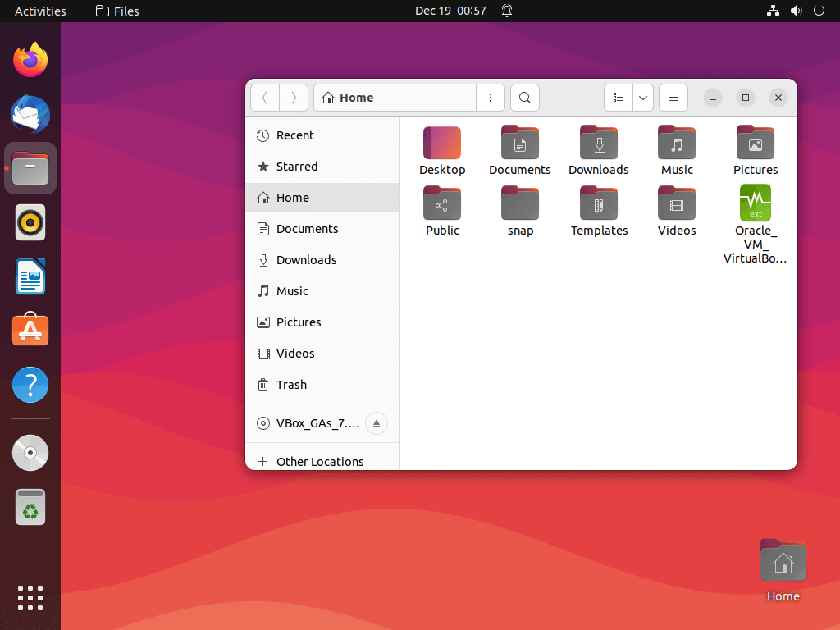
Task: Click the Files icon in the dock
Action: click(x=30, y=168)
